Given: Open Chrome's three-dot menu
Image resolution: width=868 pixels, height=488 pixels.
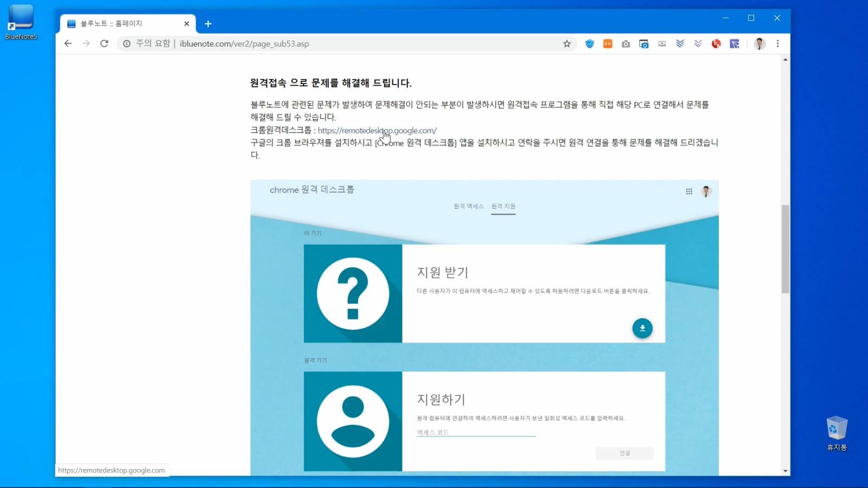Looking at the screenshot, I should coord(778,44).
